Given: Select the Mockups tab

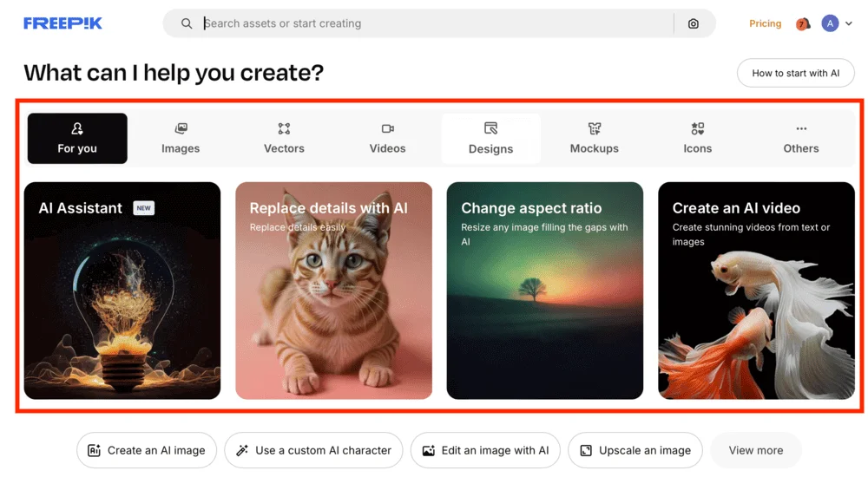Looking at the screenshot, I should (x=594, y=139).
